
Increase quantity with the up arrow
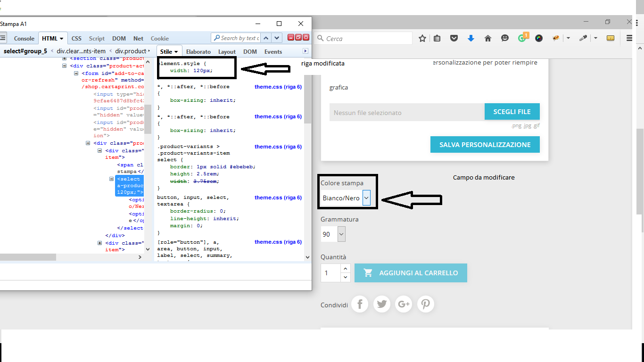pyautogui.click(x=345, y=268)
